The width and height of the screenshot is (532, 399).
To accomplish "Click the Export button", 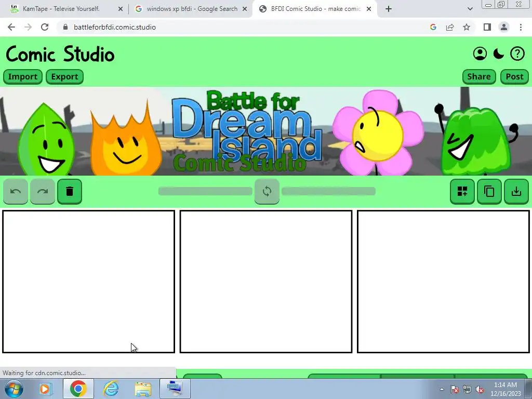I will pyautogui.click(x=64, y=77).
